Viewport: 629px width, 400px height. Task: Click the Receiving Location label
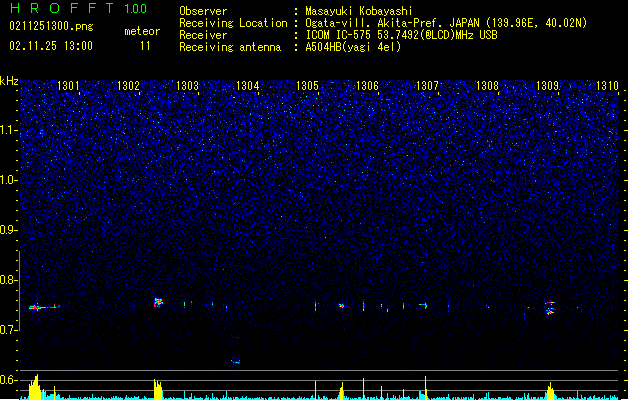pyautogui.click(x=233, y=23)
